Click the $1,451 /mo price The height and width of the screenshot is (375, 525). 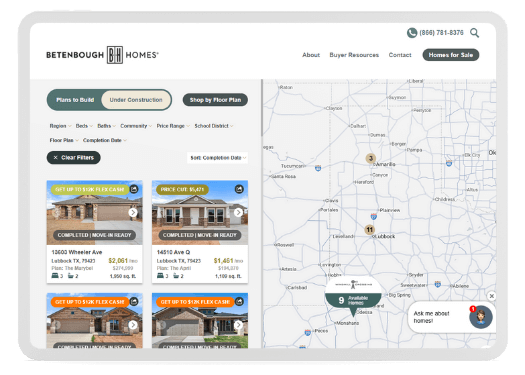(228, 260)
